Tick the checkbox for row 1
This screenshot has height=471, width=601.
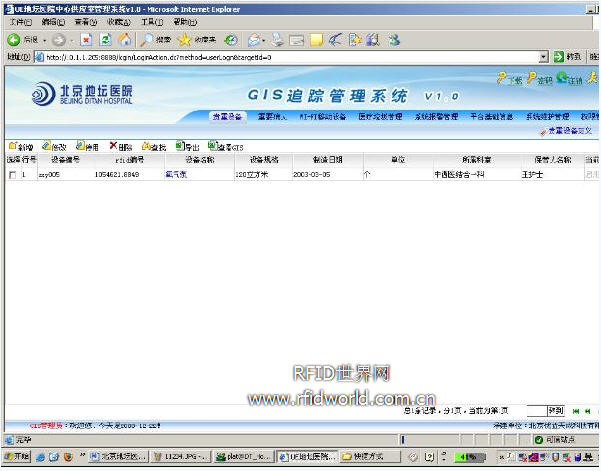tap(12, 175)
